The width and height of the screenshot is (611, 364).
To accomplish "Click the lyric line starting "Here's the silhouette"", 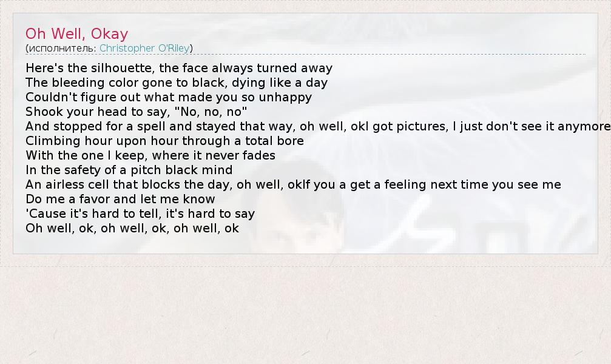I will [x=179, y=68].
